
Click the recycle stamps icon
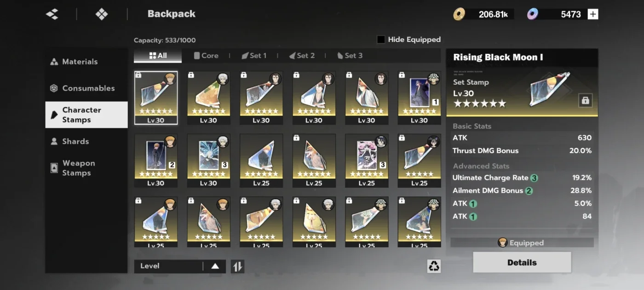(434, 266)
